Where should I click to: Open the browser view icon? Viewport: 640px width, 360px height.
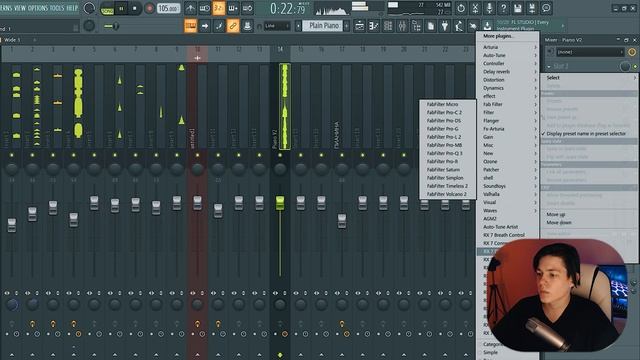click(417, 26)
